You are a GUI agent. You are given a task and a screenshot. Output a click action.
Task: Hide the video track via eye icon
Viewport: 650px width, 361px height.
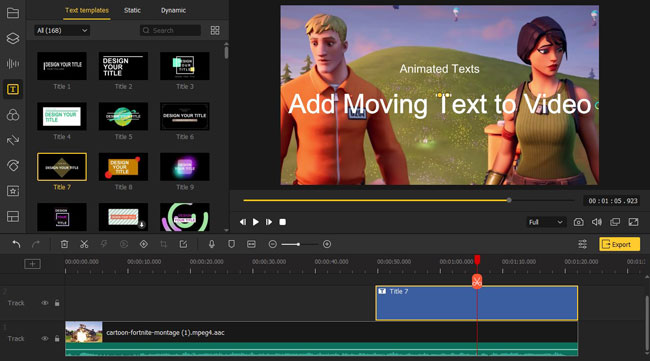[x=45, y=339]
